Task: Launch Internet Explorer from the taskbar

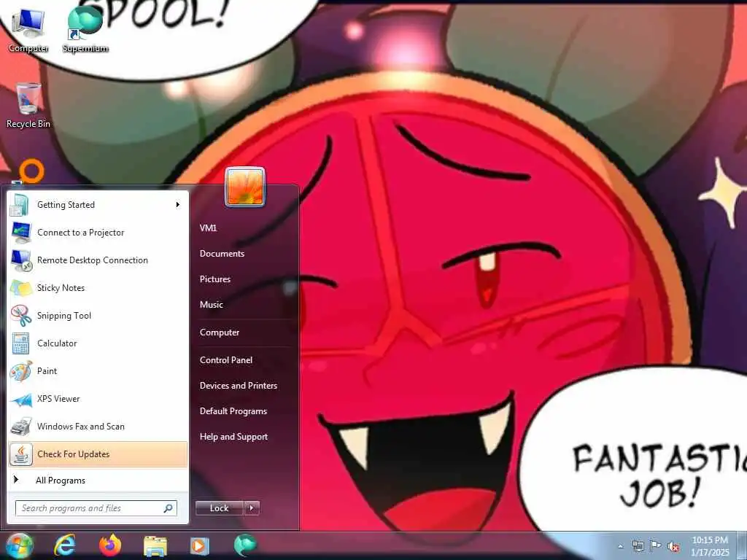Action: click(64, 545)
